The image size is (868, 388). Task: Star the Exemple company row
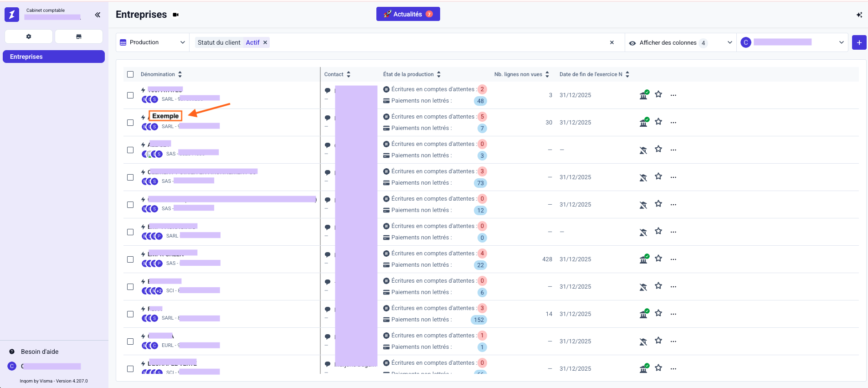[x=658, y=122]
